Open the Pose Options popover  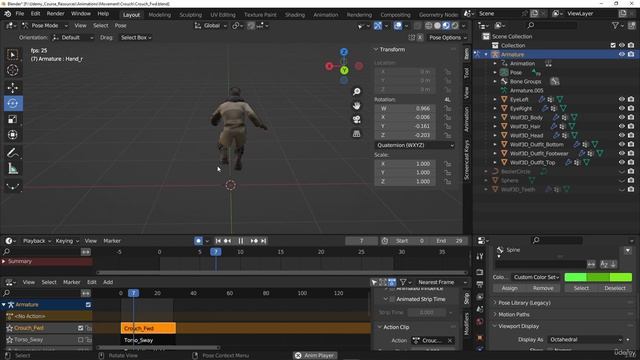(x=447, y=38)
